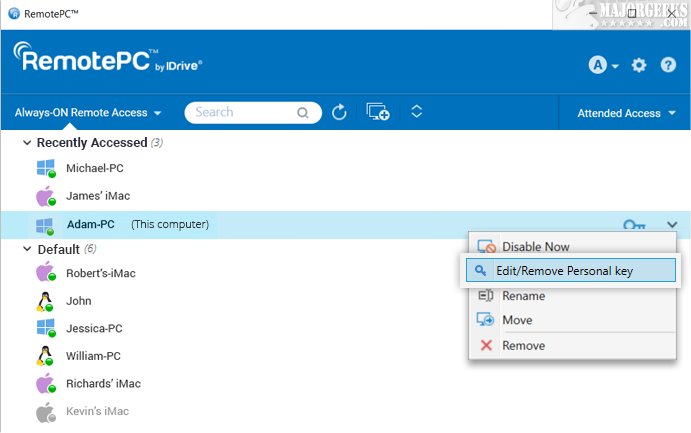Click the Apple icon beside James' iMac
This screenshot has height=433, width=691.
click(46, 196)
